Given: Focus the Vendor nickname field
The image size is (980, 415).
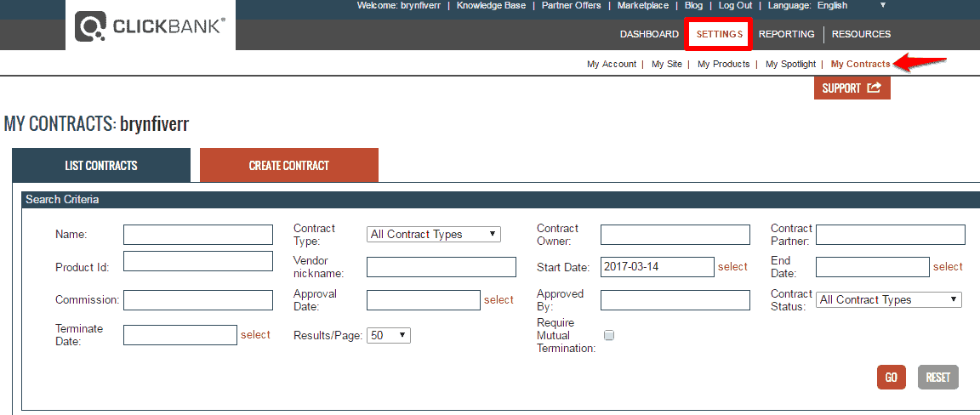Looking at the screenshot, I should pyautogui.click(x=442, y=267).
